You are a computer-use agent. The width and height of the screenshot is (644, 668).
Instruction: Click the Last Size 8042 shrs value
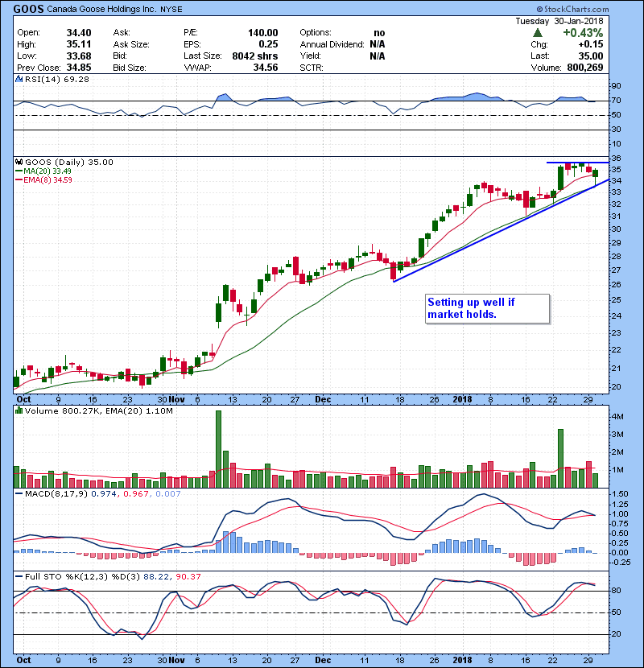255,56
